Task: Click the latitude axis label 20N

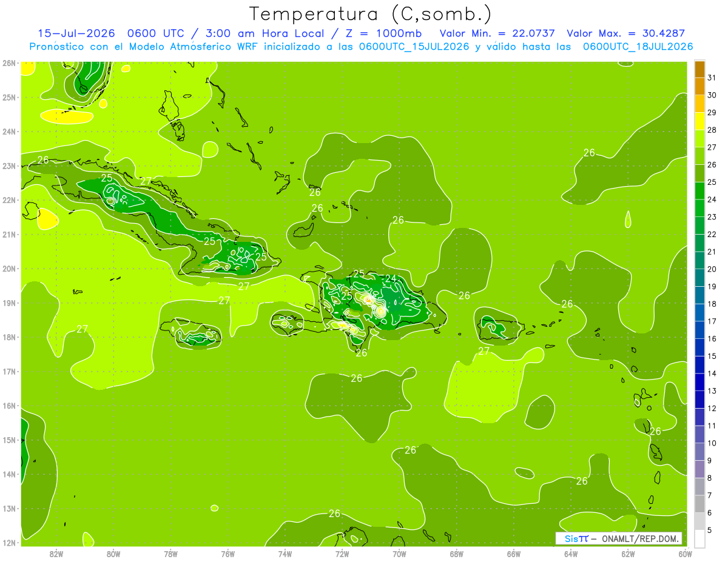Action: point(8,269)
